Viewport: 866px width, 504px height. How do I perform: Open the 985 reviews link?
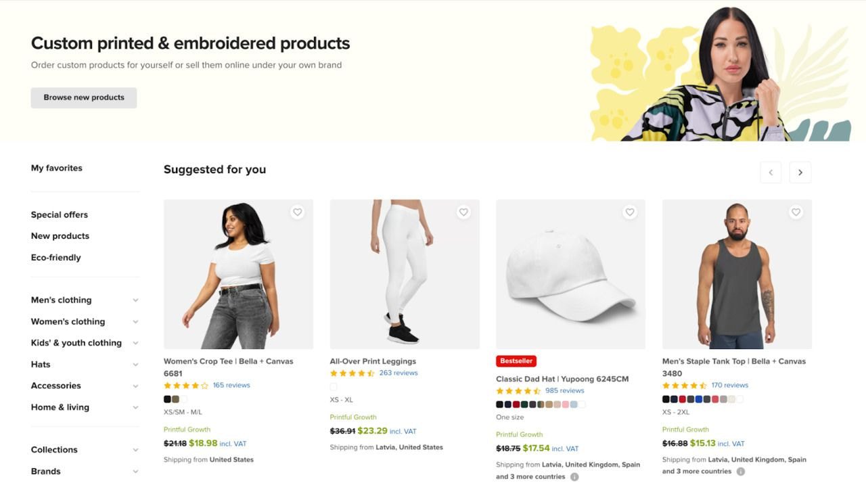point(564,390)
